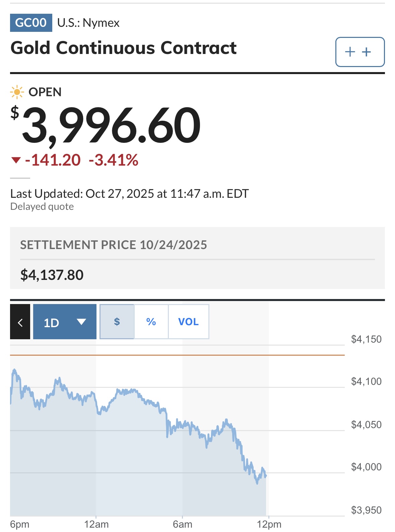Click the red down-triangle change indicator
The image size is (395, 532).
click(16, 160)
